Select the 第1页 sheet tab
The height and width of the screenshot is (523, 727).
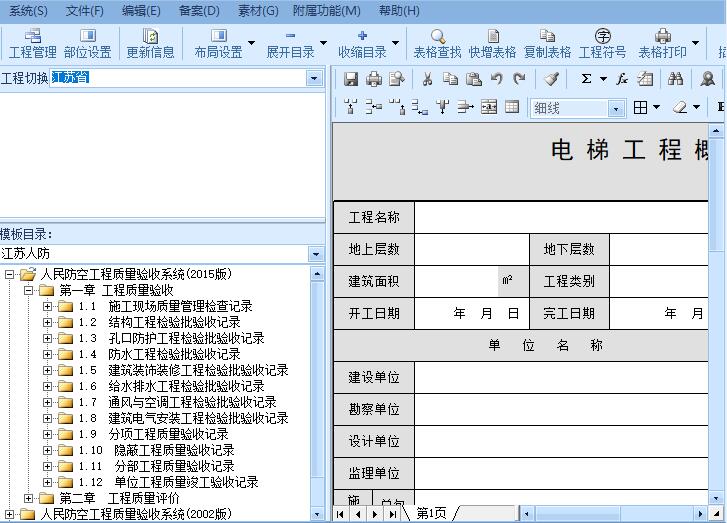[x=431, y=513]
